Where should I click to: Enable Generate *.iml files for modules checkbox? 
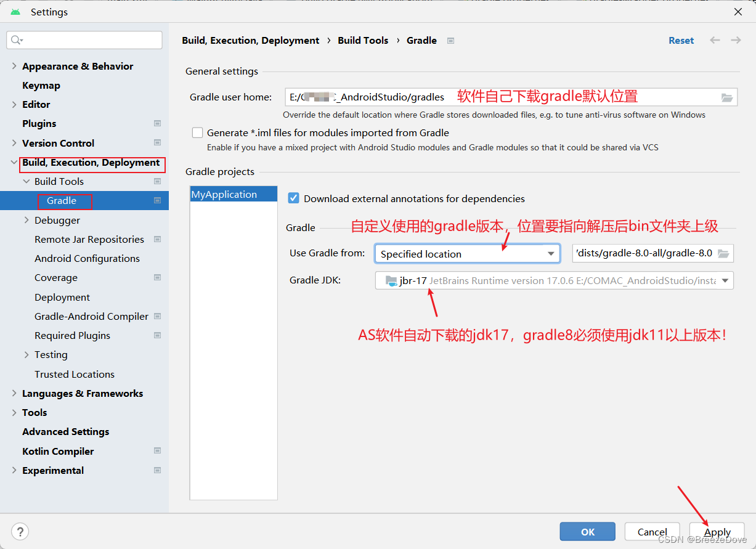[x=197, y=132]
